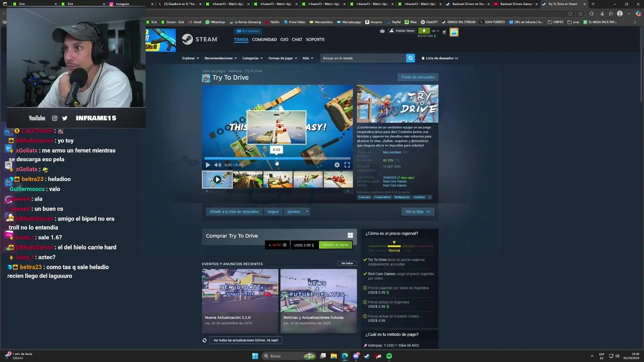The width and height of the screenshot is (644, 362).
Task: Play the trailer with the play icon
Action: (x=208, y=165)
